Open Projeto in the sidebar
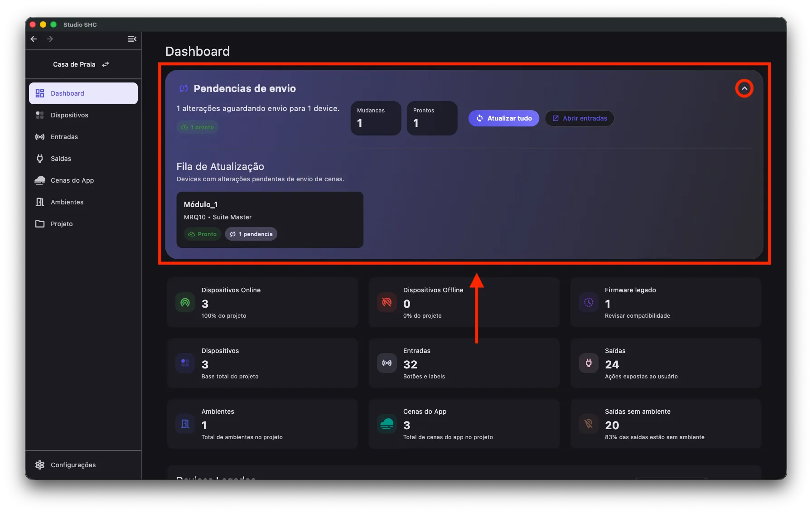 click(x=83, y=224)
